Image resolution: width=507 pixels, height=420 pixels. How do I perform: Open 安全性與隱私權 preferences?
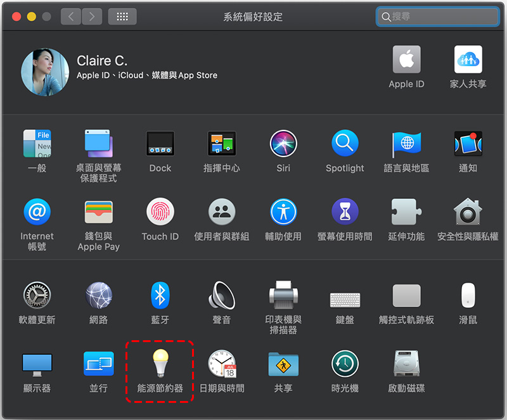pyautogui.click(x=468, y=212)
